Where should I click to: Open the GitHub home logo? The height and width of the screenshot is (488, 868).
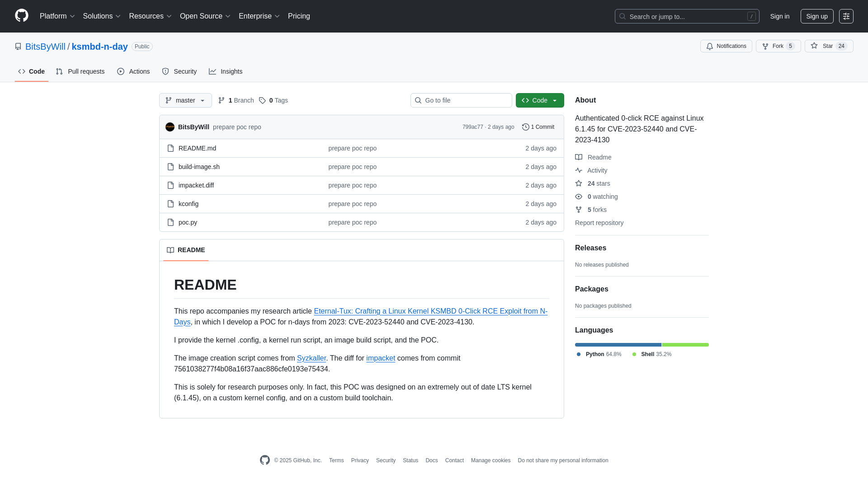[x=22, y=16]
